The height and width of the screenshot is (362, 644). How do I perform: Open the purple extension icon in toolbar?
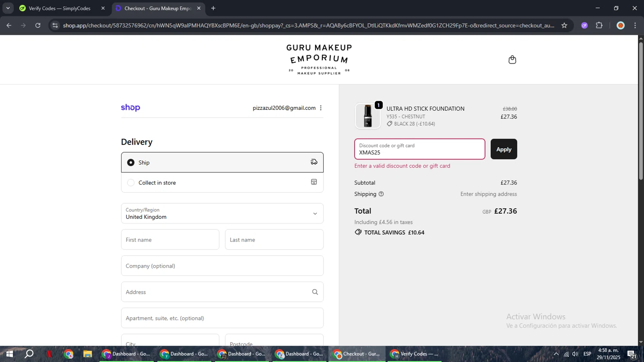click(x=584, y=25)
